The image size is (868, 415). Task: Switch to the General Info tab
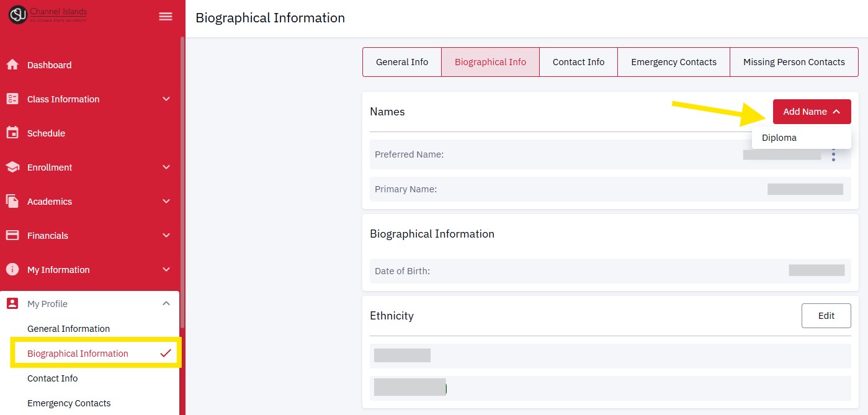[x=402, y=62]
